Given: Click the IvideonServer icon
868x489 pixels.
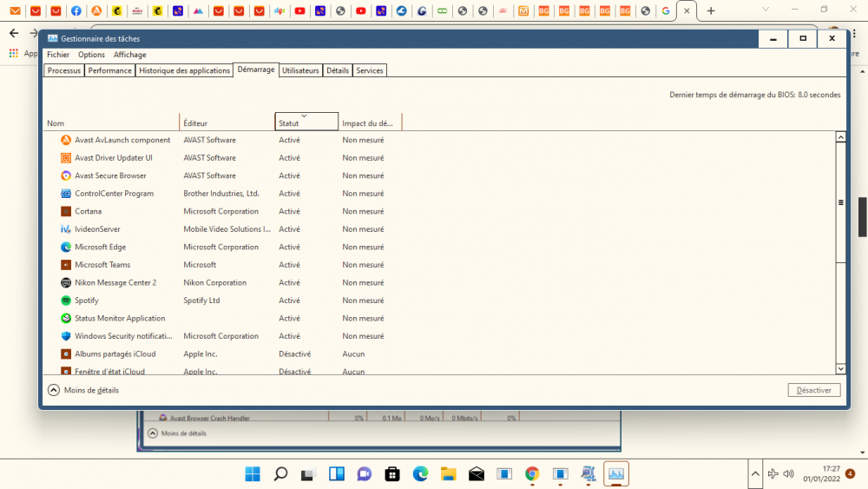Looking at the screenshot, I should pyautogui.click(x=66, y=228).
